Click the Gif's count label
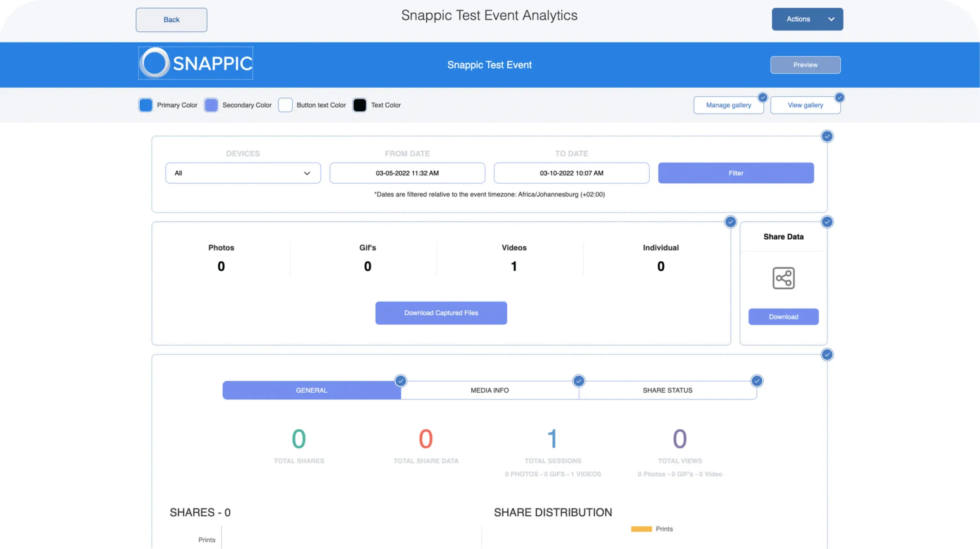 pyautogui.click(x=367, y=248)
